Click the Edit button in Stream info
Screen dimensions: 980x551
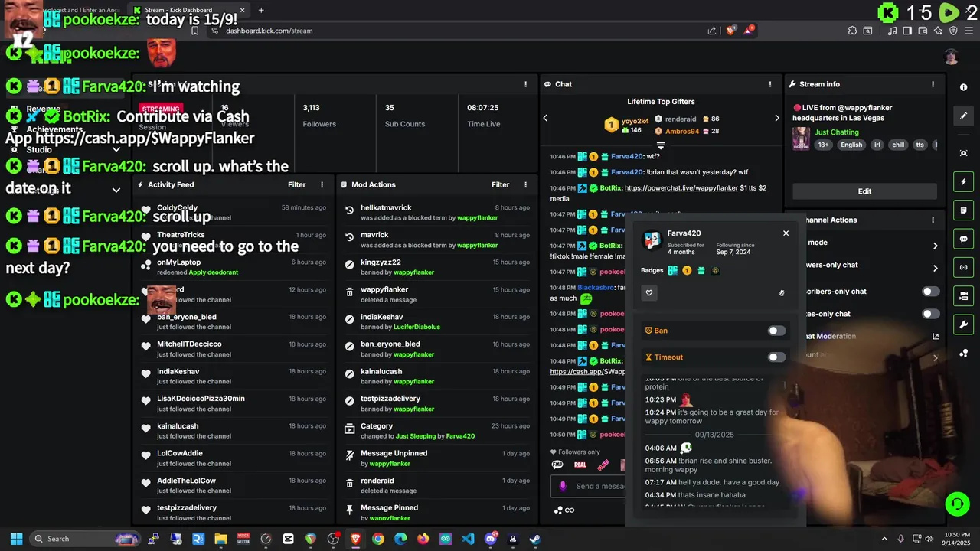click(864, 191)
